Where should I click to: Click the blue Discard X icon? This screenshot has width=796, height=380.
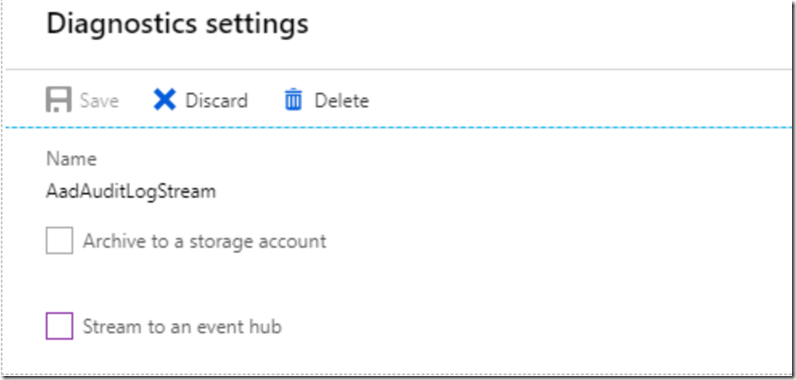tap(164, 100)
